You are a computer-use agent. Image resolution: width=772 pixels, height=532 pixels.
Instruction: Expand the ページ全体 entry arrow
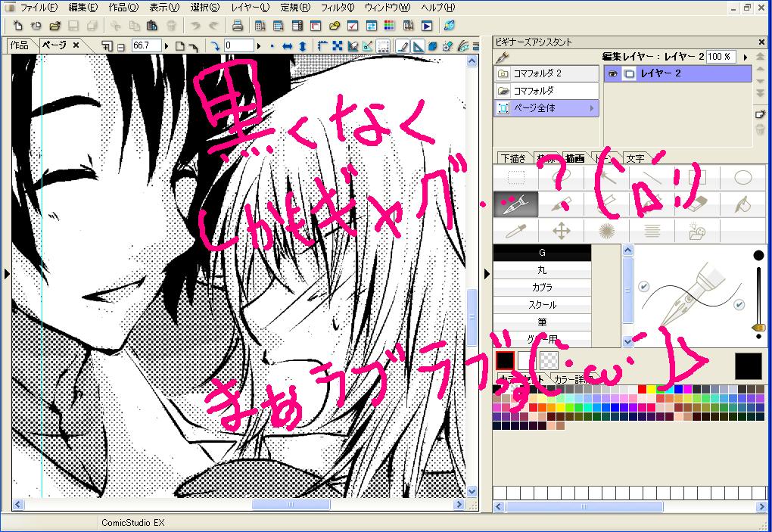coord(591,107)
